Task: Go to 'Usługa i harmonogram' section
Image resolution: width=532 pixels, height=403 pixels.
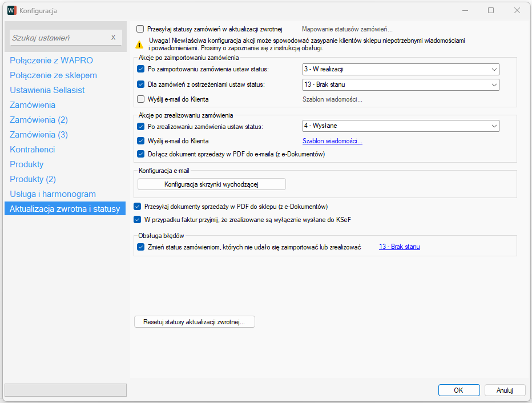Action: pos(53,194)
